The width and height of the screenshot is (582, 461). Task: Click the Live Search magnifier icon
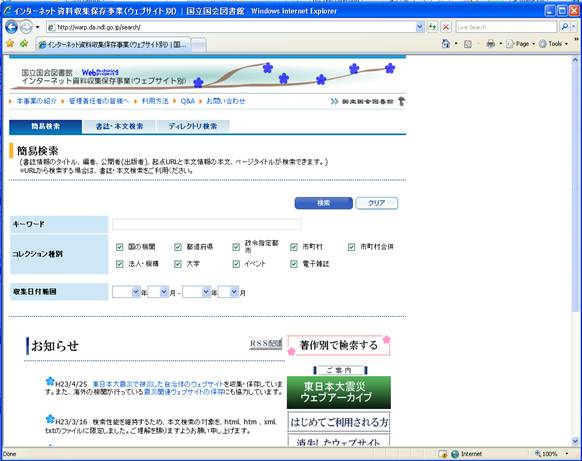tap(565, 27)
